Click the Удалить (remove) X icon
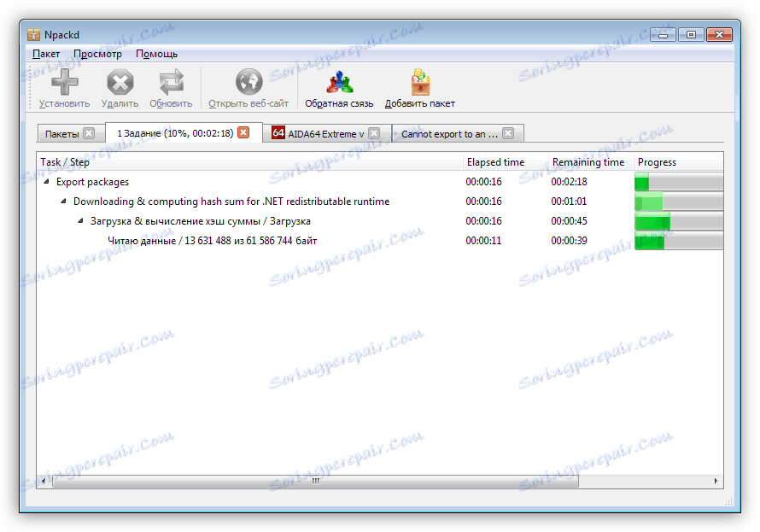This screenshot has width=760, height=532. pos(120,81)
